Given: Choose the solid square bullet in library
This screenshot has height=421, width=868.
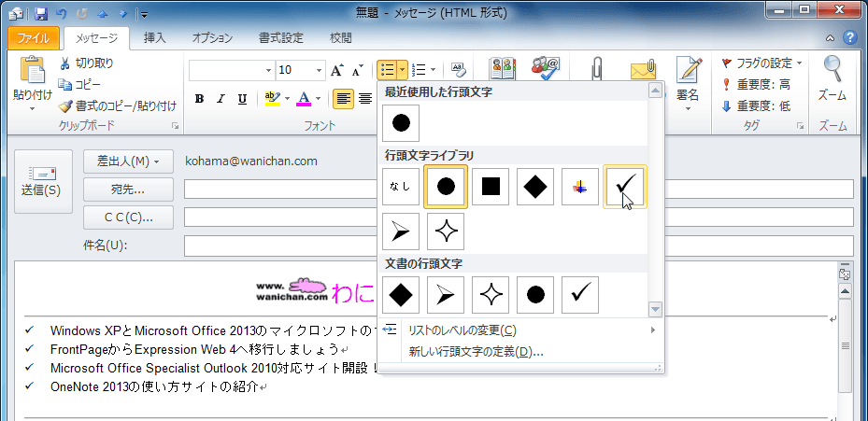Looking at the screenshot, I should tap(491, 187).
